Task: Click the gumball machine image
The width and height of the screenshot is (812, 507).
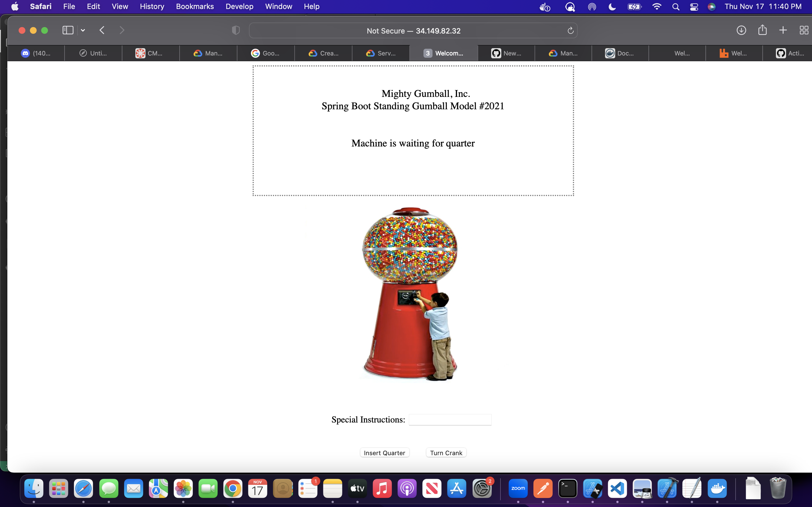Action: tap(410, 294)
